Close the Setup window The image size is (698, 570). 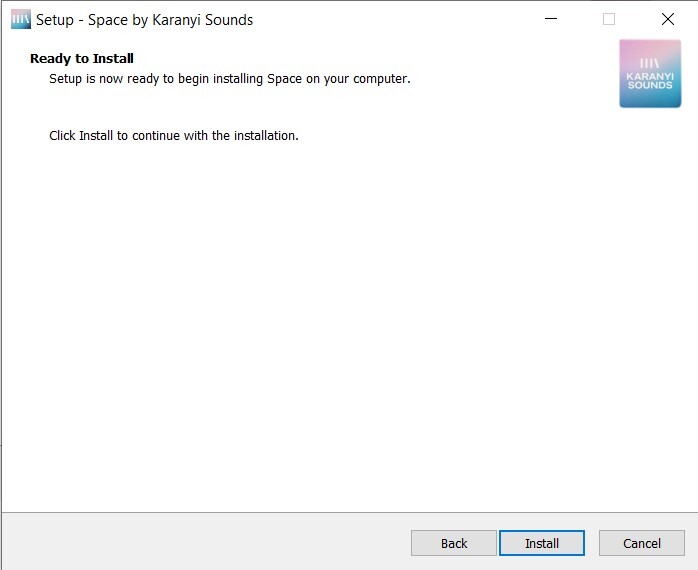click(x=668, y=19)
